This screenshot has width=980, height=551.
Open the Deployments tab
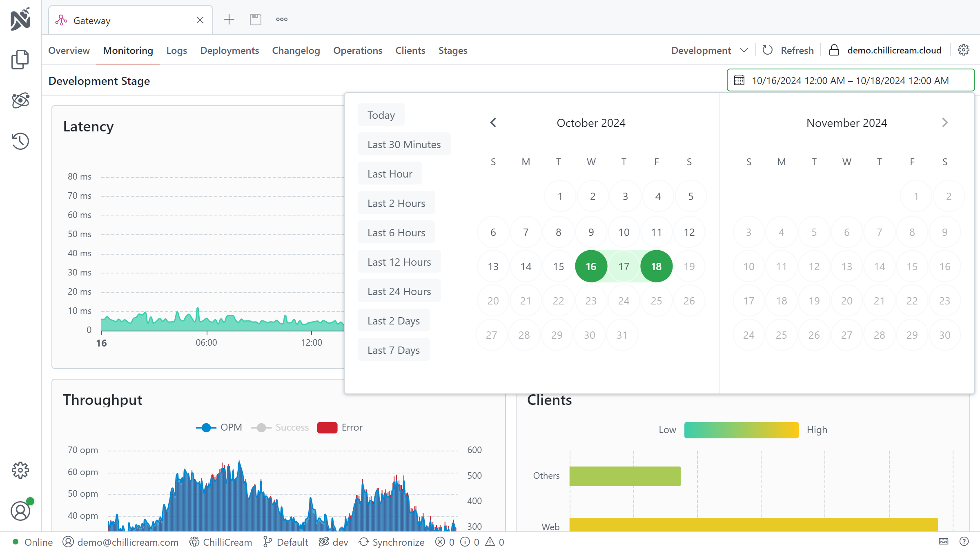pyautogui.click(x=229, y=50)
